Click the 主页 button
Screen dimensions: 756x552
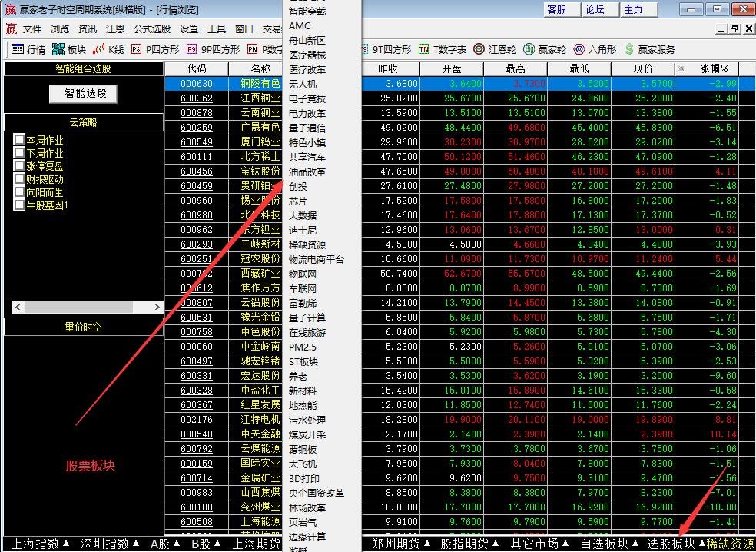pyautogui.click(x=639, y=9)
